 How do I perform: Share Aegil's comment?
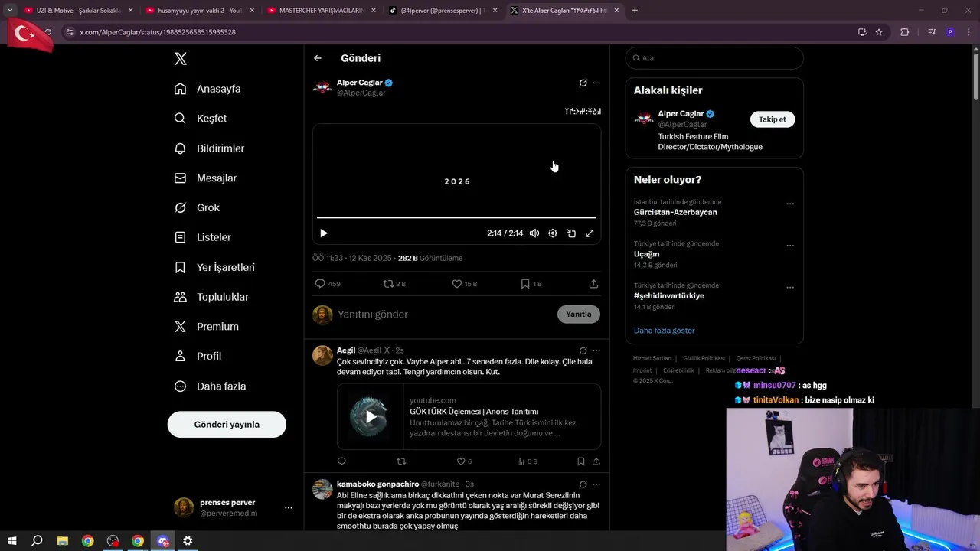point(596,461)
